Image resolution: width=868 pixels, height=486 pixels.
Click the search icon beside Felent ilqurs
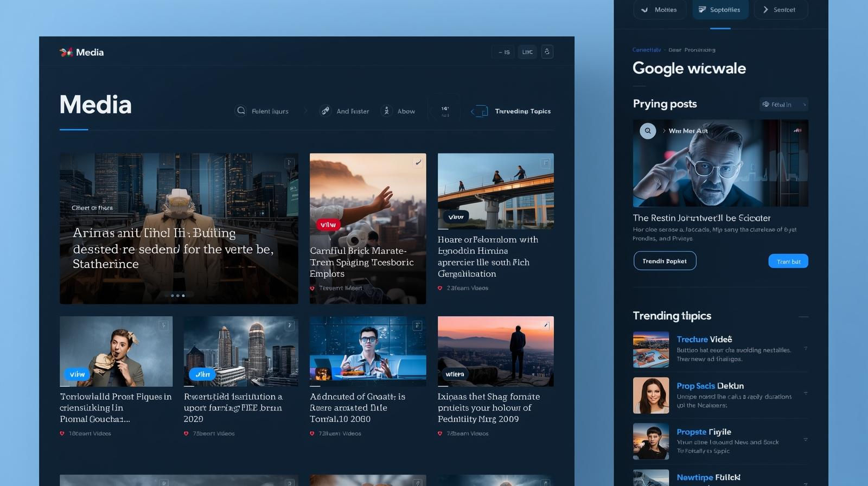coord(241,111)
